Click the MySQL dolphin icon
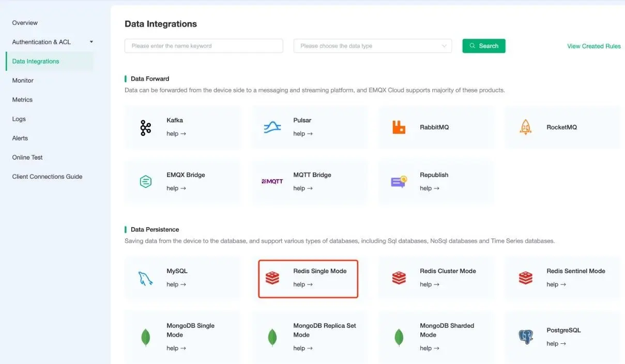This screenshot has height=364, width=625. [x=145, y=277]
